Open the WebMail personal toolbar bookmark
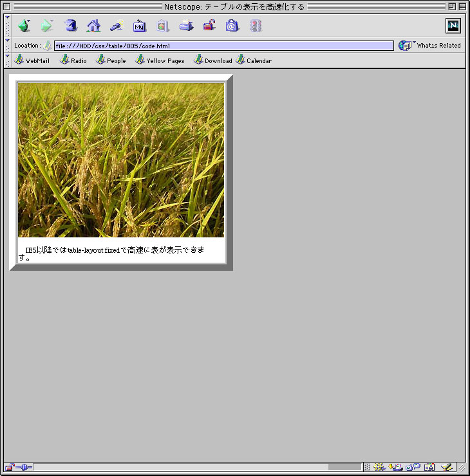 32,60
